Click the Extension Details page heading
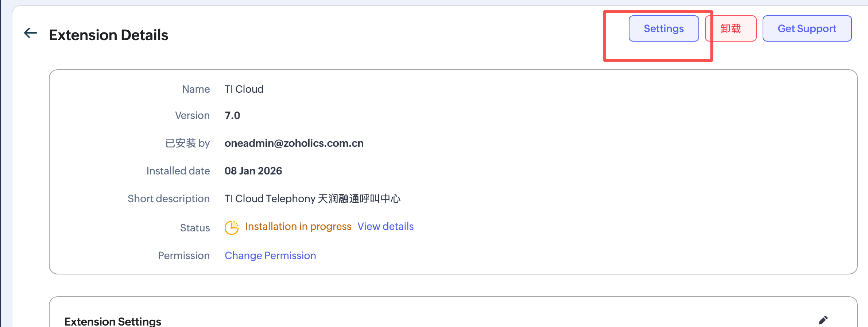 [109, 35]
